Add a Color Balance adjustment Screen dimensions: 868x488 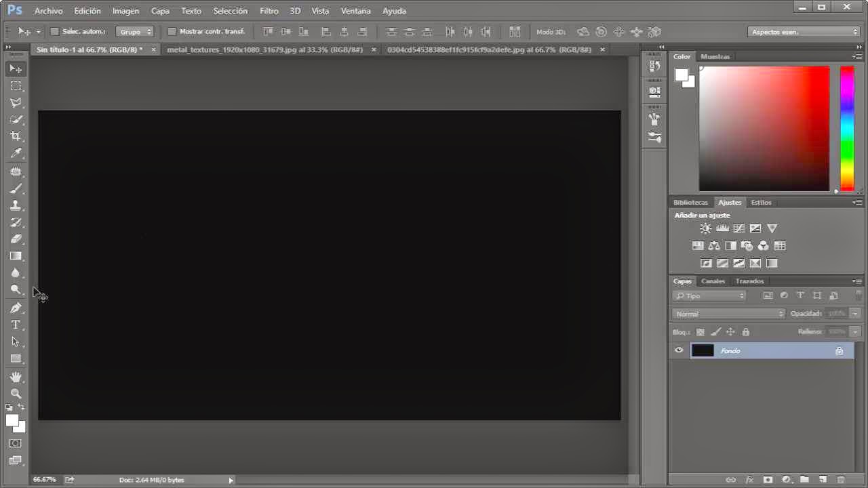[714, 246]
